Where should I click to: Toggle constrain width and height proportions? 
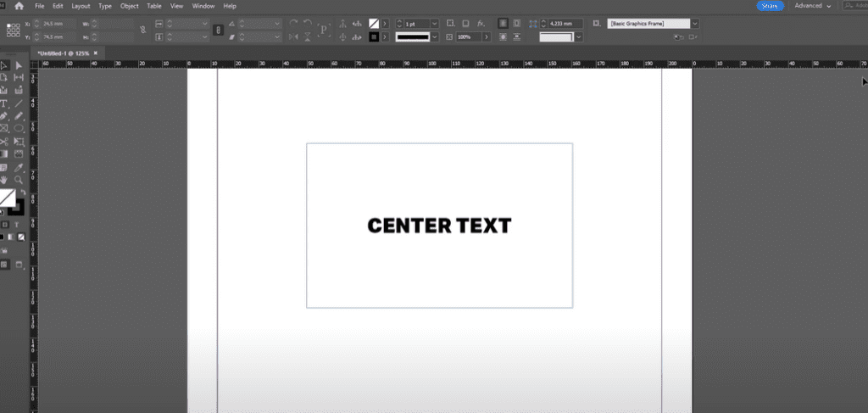coord(142,30)
